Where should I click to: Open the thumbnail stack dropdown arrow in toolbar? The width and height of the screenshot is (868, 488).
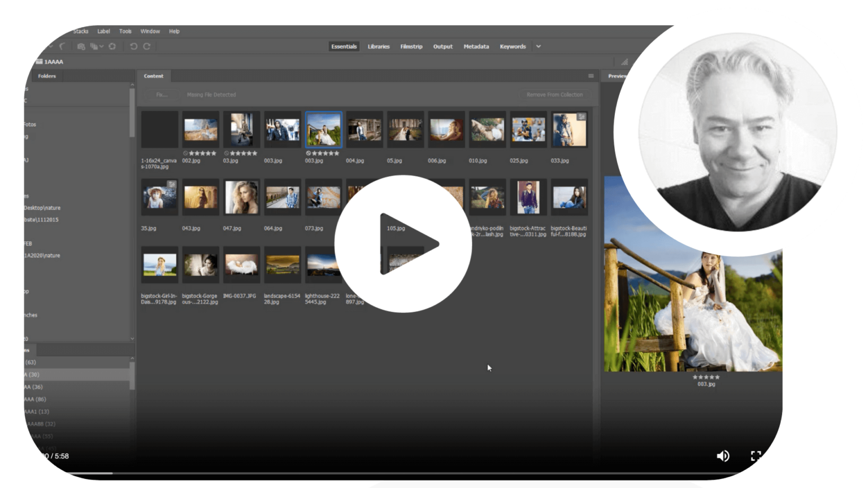click(101, 46)
